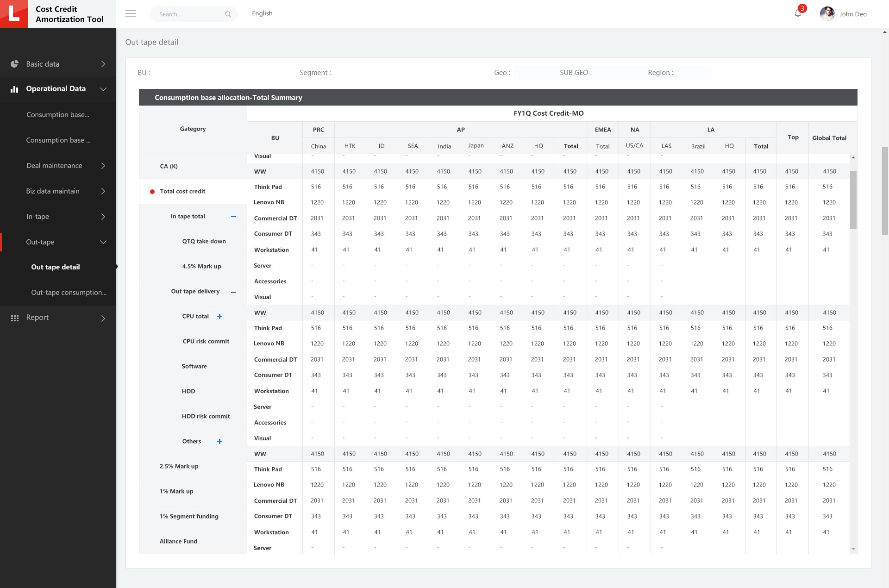
Task: Collapse the Operational Data chevron
Action: (x=103, y=89)
